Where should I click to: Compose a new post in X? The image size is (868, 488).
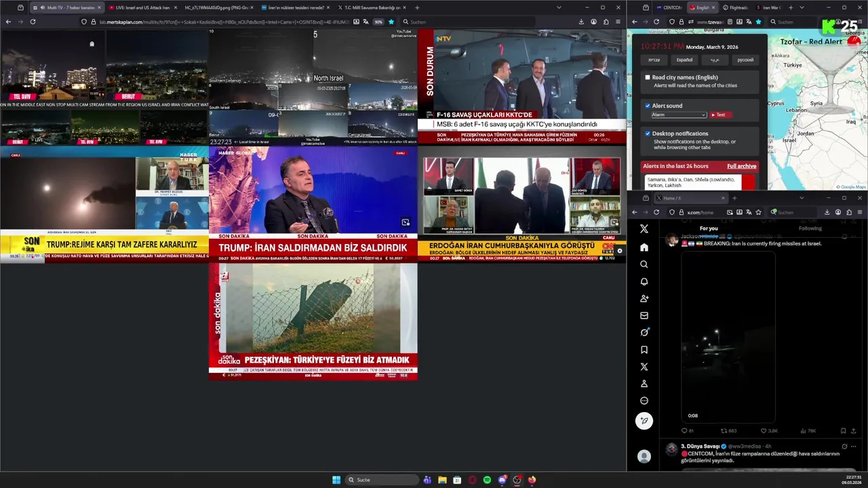[x=644, y=421]
